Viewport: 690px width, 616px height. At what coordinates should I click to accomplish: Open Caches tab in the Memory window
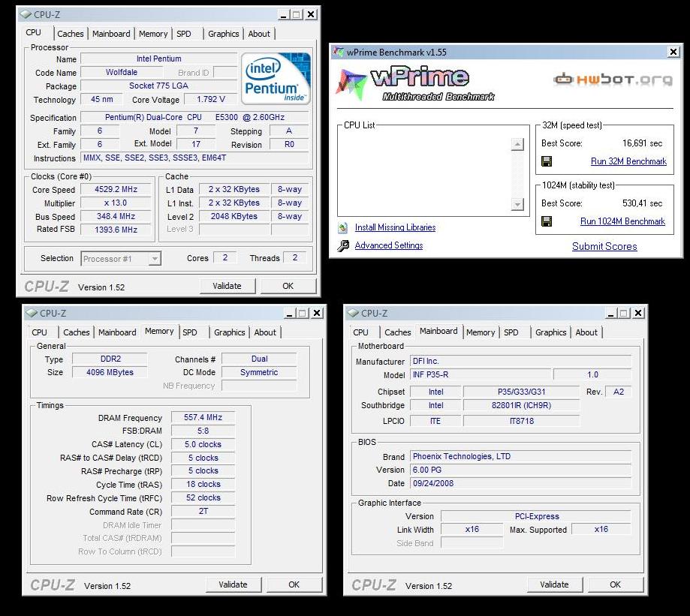pyautogui.click(x=77, y=332)
